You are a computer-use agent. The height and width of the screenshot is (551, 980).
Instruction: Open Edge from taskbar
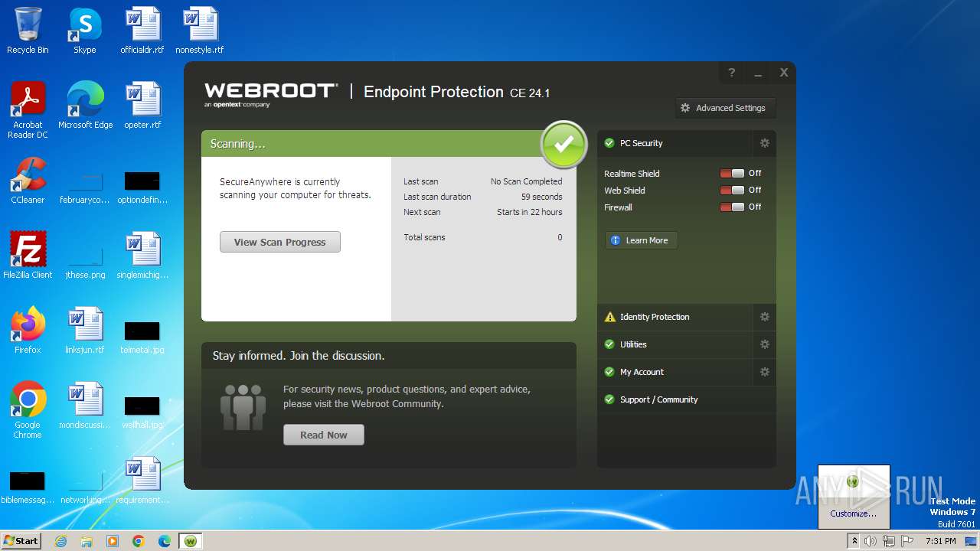coord(165,541)
